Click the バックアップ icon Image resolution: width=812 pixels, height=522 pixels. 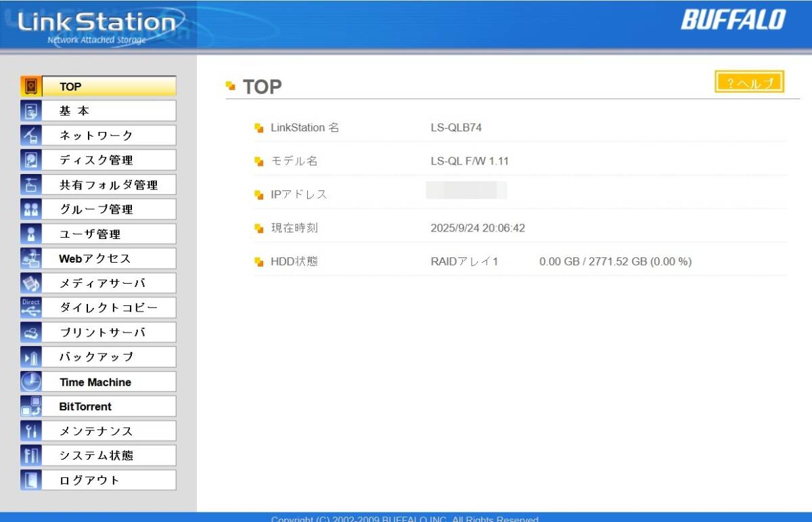click(31, 357)
